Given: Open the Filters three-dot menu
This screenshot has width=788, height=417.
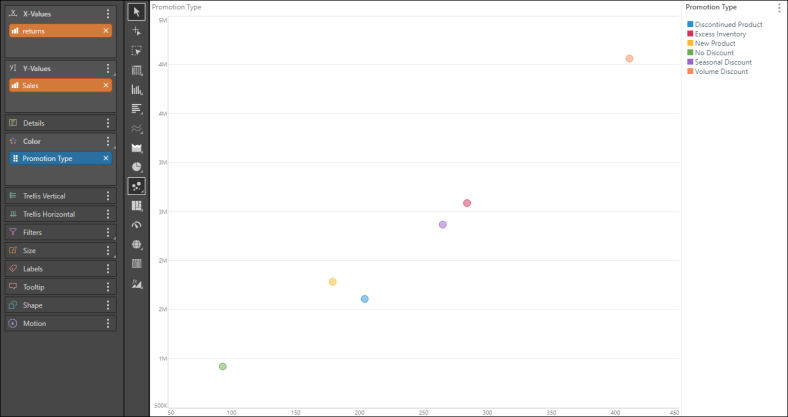Looking at the screenshot, I should coord(108,232).
